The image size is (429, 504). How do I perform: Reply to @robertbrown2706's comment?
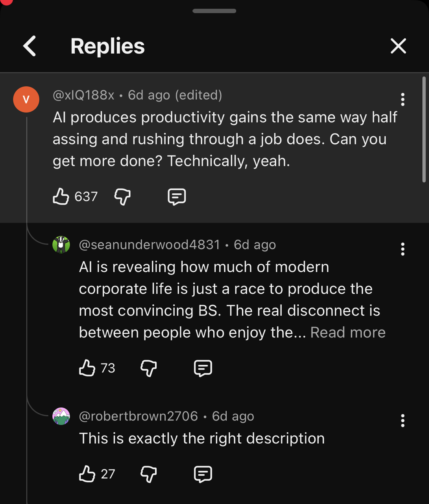[203, 474]
